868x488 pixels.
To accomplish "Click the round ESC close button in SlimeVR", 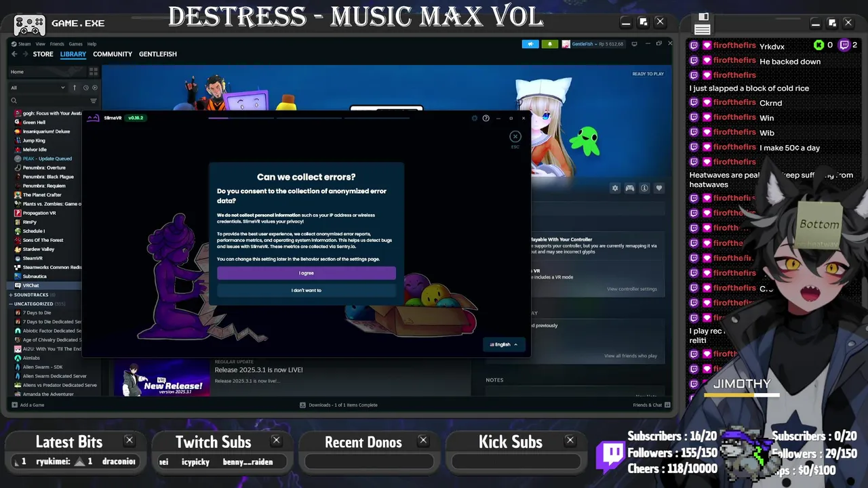I will [515, 136].
